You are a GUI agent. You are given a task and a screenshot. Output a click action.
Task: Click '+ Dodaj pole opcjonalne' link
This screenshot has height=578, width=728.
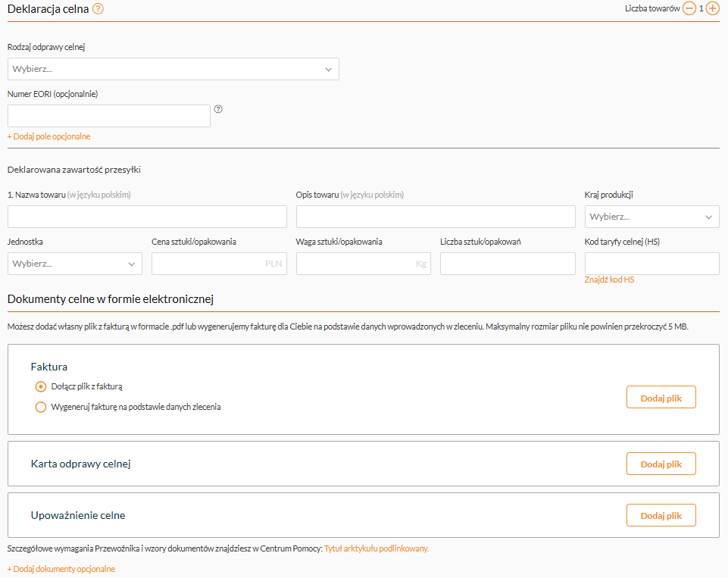(48, 136)
